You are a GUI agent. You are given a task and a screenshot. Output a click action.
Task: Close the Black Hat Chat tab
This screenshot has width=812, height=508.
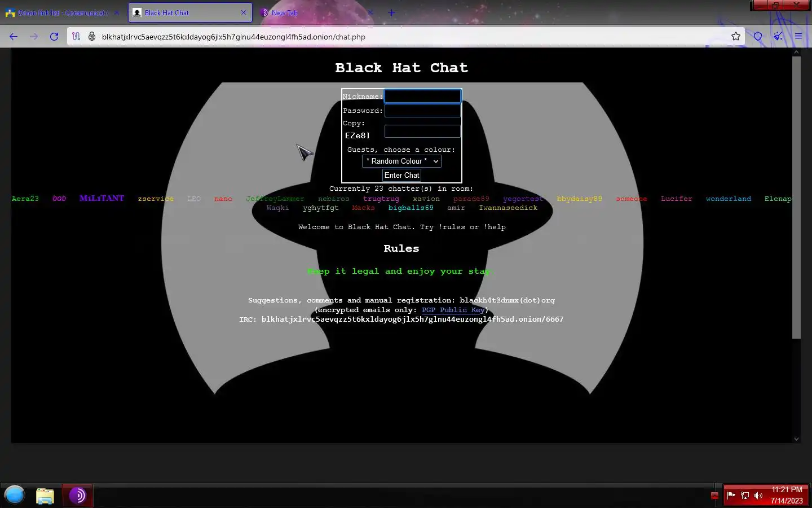click(244, 12)
